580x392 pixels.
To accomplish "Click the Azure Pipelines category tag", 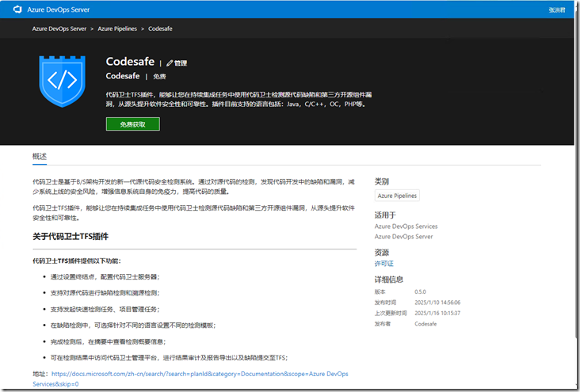I will click(x=397, y=196).
